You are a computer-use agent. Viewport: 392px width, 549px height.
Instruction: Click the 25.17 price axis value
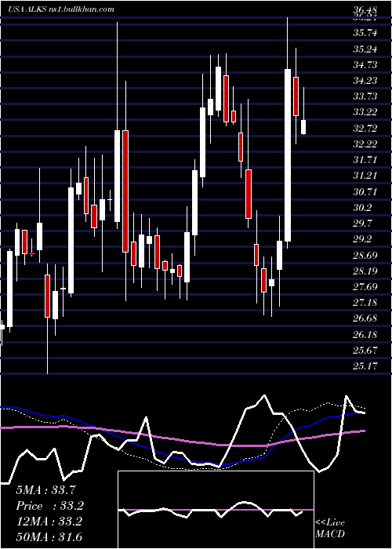point(365,366)
